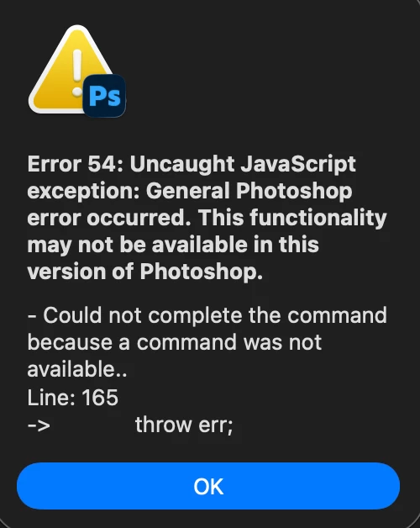
Task: Click the white exclamation mark in the triangle
Action: coord(77,72)
